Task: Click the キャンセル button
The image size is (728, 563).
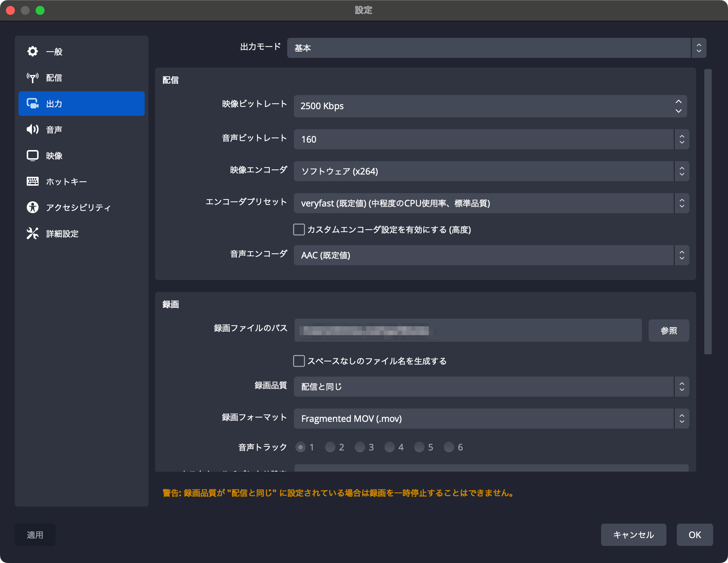Action: point(633,535)
